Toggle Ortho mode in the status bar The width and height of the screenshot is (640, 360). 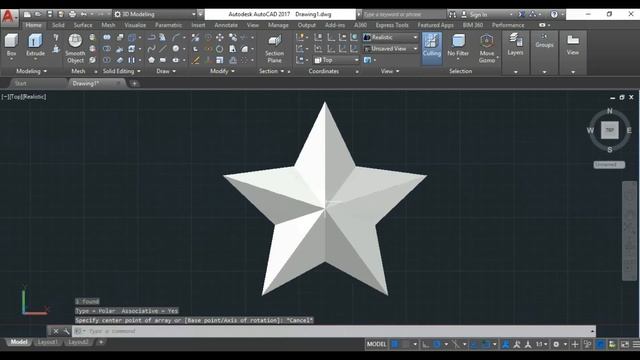(x=425, y=344)
